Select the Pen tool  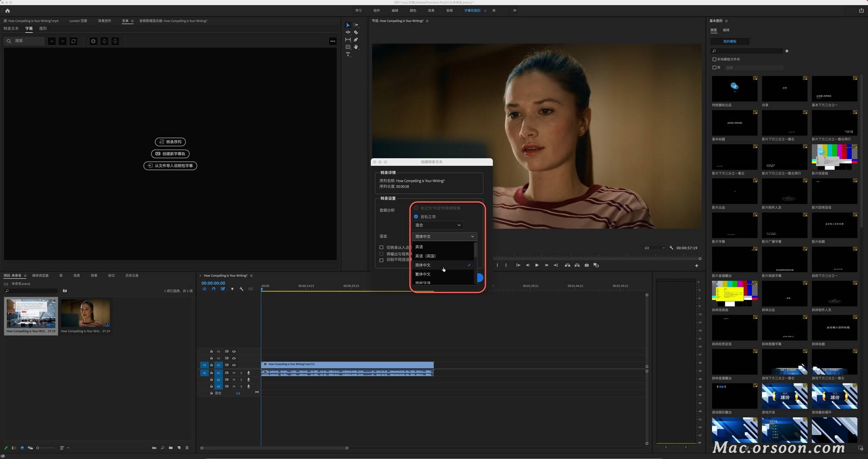[x=356, y=40]
